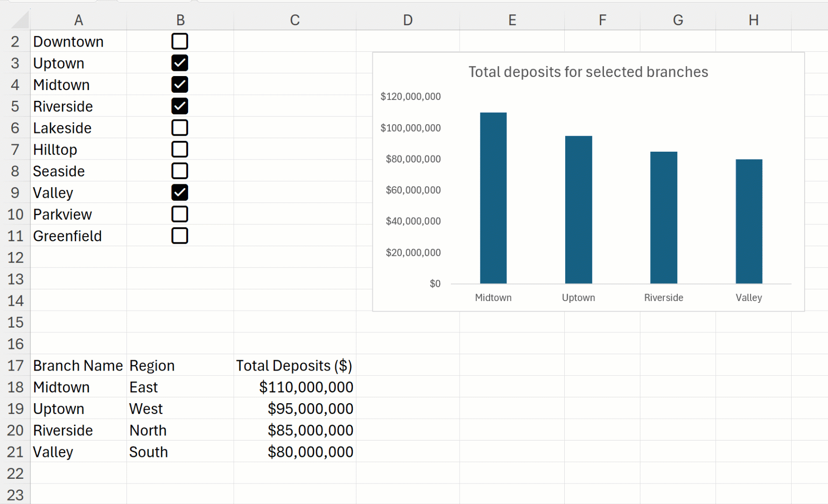Screen dimensions: 828x504
Task: Check the Parkview checkbox
Action: [180, 214]
